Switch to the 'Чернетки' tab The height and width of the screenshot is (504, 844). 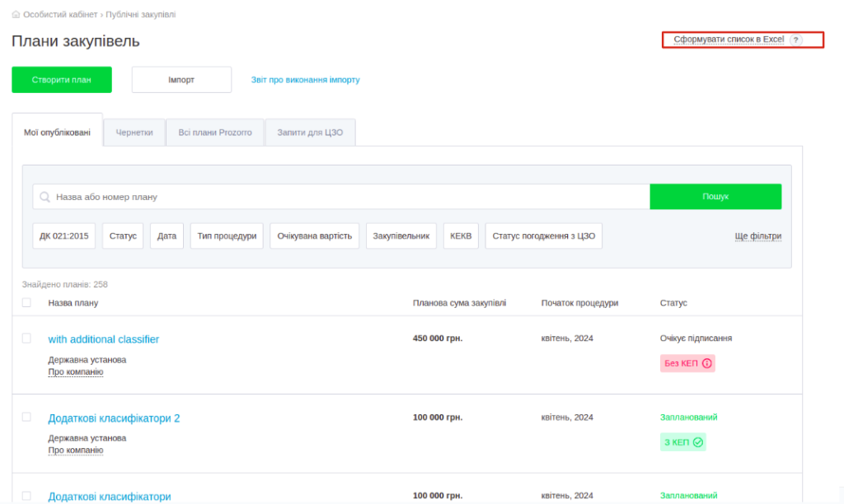[x=134, y=132]
